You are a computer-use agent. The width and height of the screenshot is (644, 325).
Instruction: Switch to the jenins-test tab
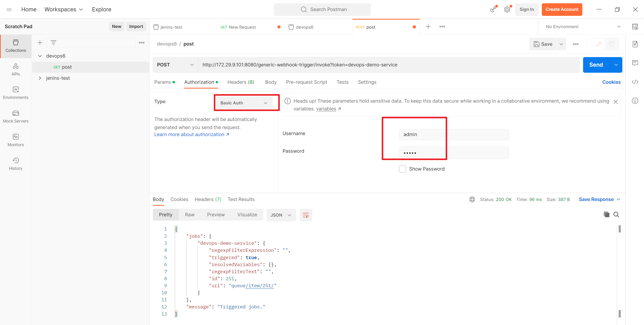pyautogui.click(x=183, y=27)
